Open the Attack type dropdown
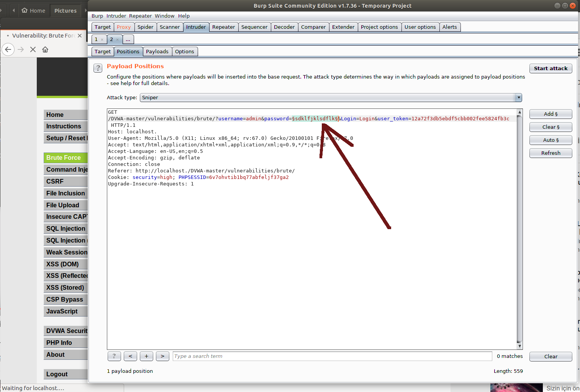Viewport: 580px width, 392px height. click(x=331, y=97)
